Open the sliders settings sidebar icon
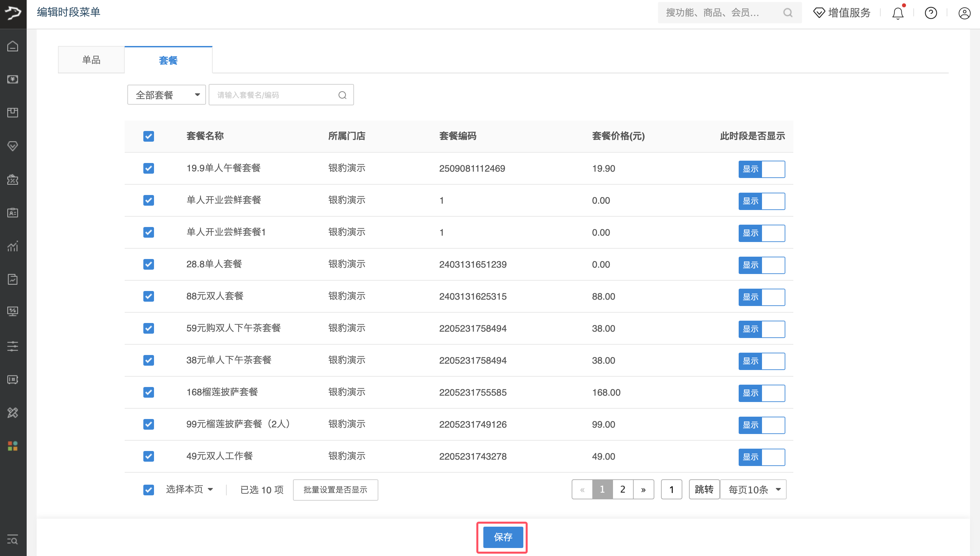The width and height of the screenshot is (980, 556). click(13, 346)
